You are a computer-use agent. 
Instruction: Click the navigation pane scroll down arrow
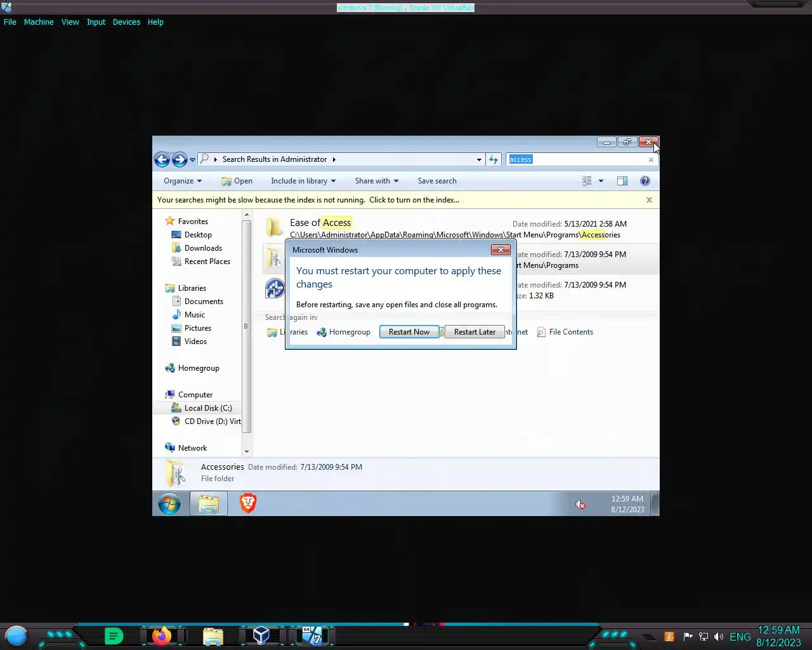point(247,451)
